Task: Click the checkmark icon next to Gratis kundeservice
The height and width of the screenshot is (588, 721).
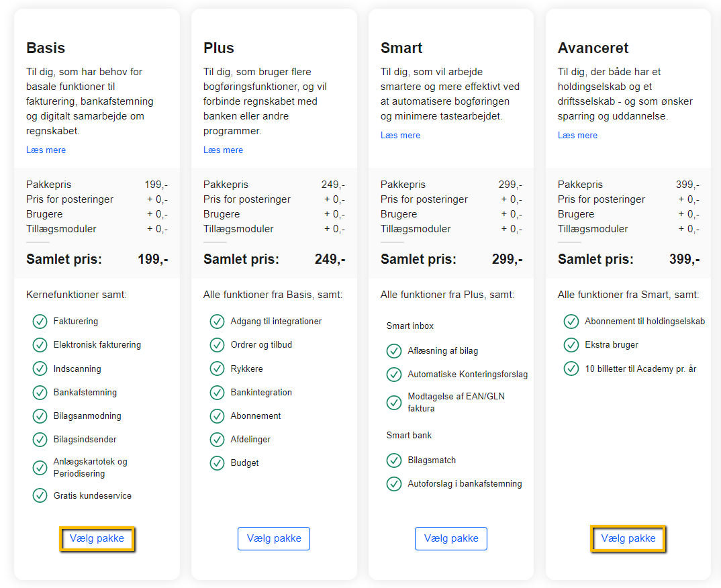Action: click(40, 495)
